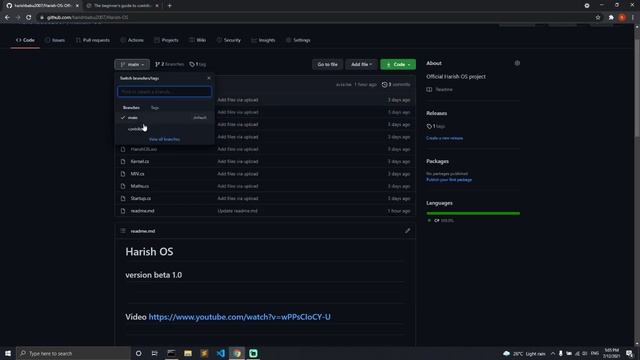This screenshot has height=360, width=640.
Task: Click file icon beside Maths.cs
Action: pyautogui.click(x=123, y=186)
